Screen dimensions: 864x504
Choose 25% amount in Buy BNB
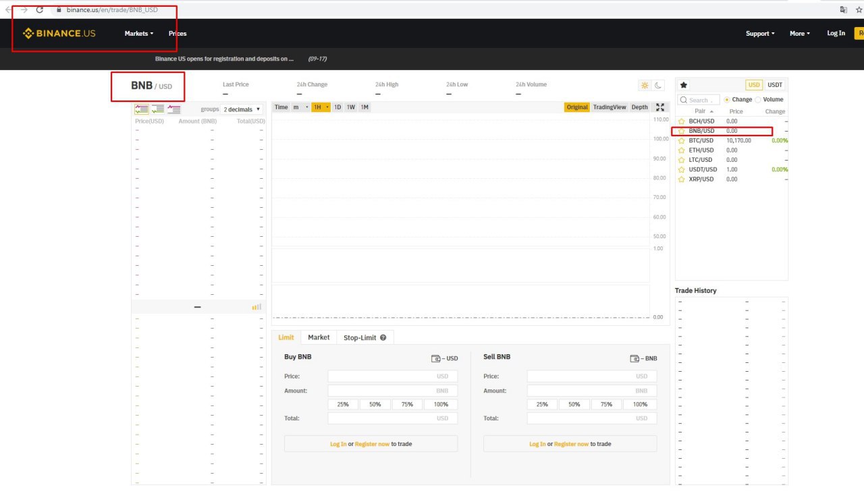343,405
